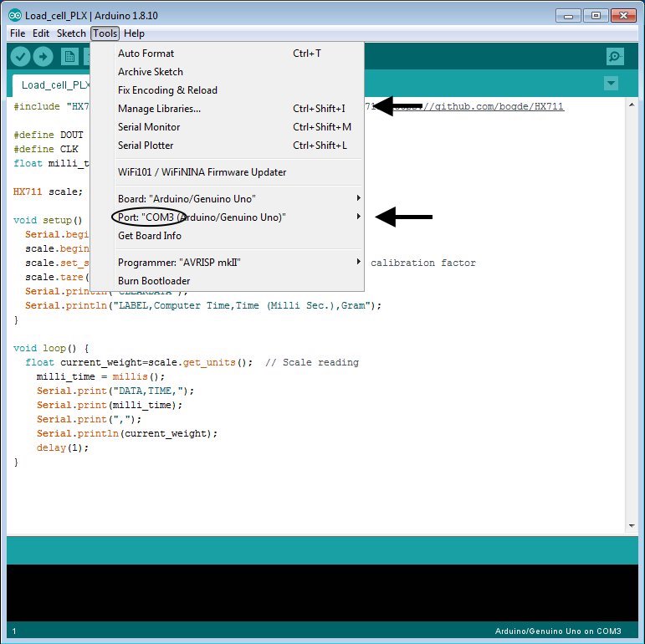
Task: Maximize the Arduino window
Action: pos(596,16)
